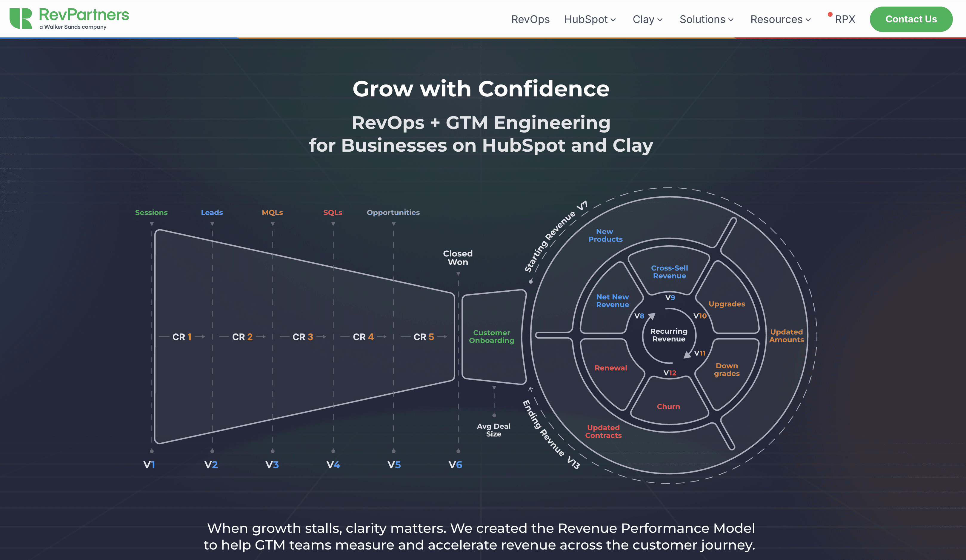Click the 'V5' variable label
Screen dimensions: 966x560
(394, 465)
